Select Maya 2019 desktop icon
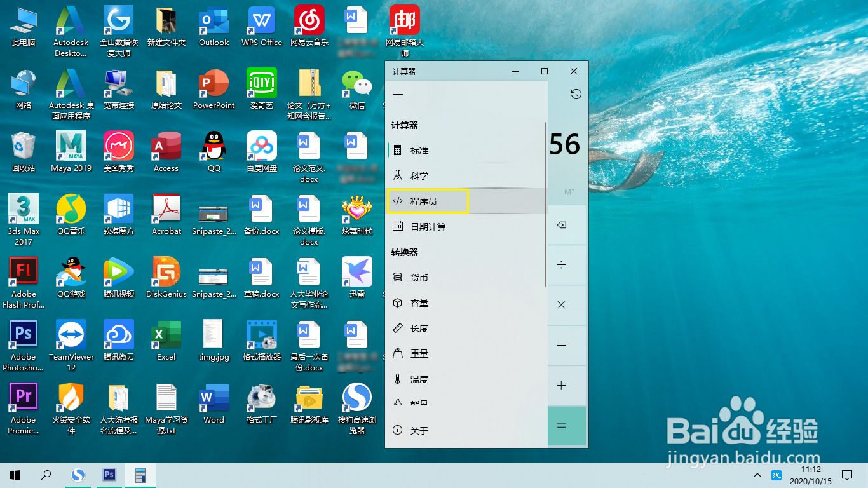Viewport: 868px width, 488px height. [71, 153]
